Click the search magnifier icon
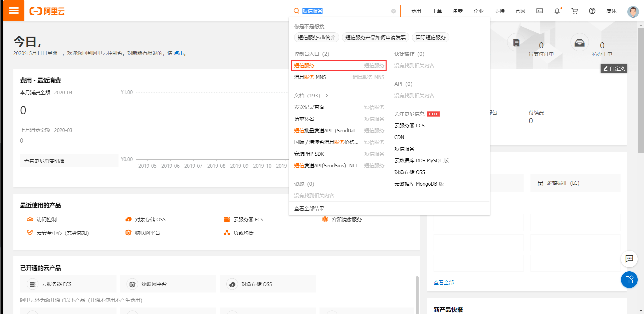644x314 pixels. [296, 11]
